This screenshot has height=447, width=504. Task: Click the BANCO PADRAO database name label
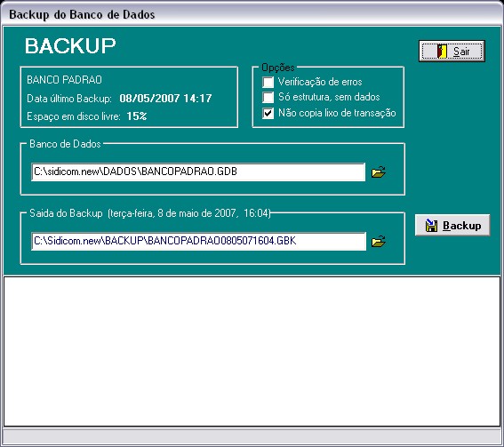[x=64, y=80]
